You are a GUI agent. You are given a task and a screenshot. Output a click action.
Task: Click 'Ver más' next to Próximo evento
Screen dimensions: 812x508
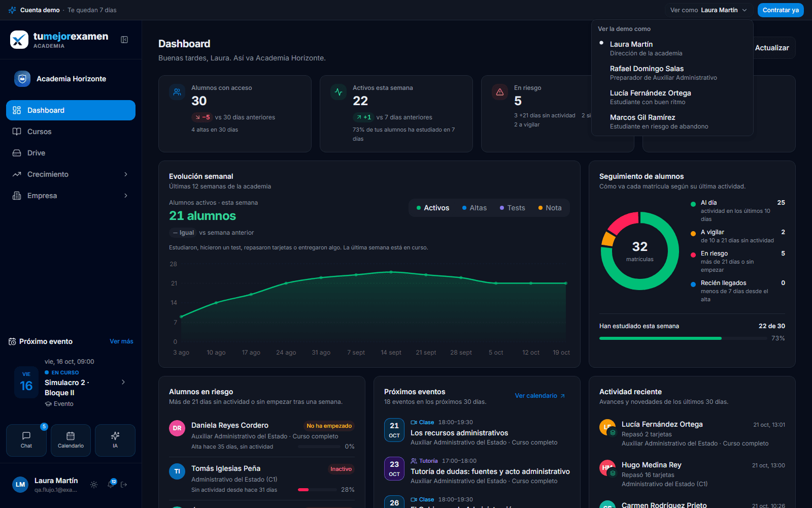coord(121,341)
